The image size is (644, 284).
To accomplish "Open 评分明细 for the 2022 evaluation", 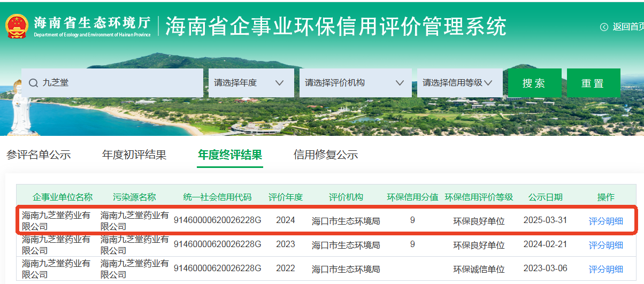I will pyautogui.click(x=606, y=269).
